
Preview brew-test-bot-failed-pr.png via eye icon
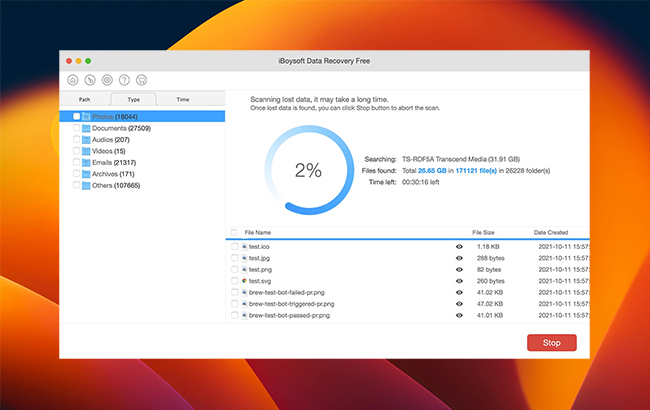(x=459, y=292)
